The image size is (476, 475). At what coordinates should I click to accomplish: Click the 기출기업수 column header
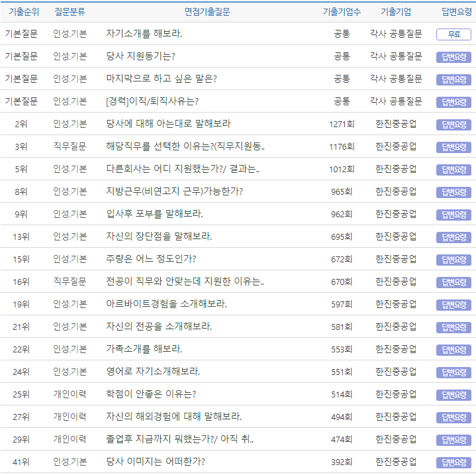[x=342, y=12]
